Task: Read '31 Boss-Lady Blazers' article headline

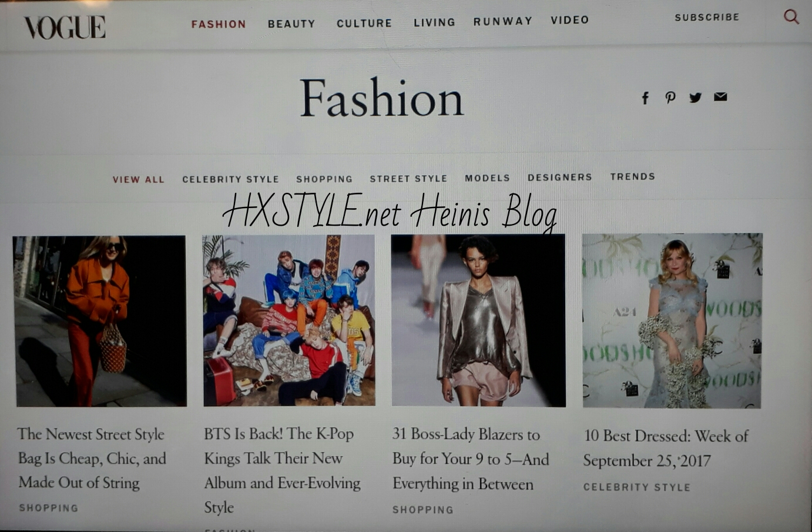Action: [x=471, y=459]
